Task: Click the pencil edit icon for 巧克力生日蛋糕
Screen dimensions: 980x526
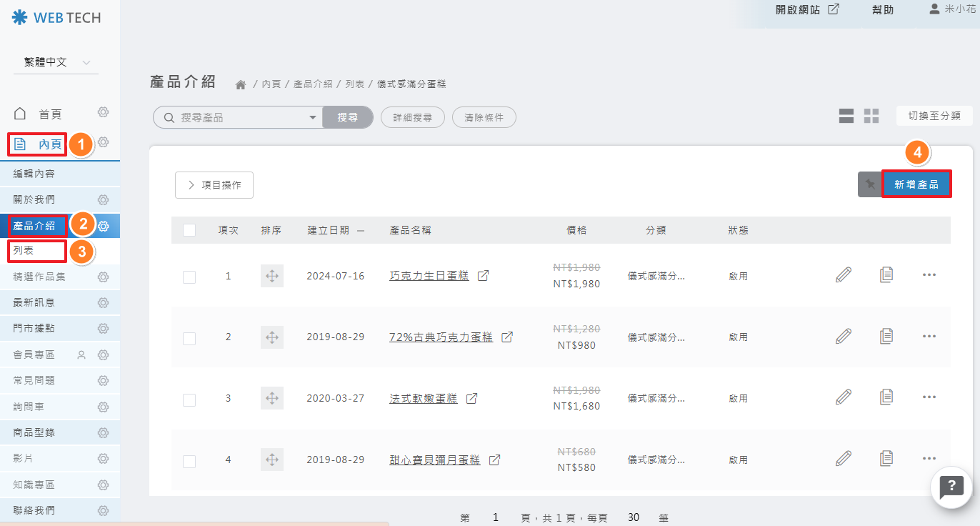Action: (844, 275)
